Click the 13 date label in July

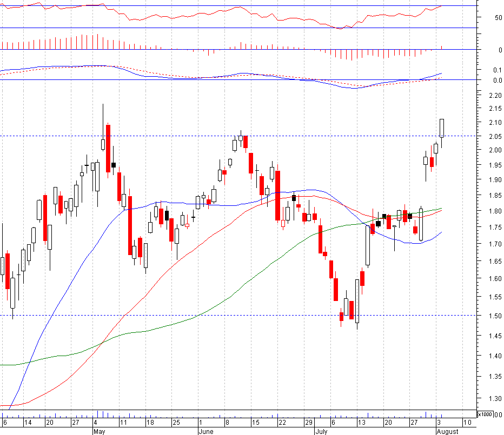pos(362,423)
